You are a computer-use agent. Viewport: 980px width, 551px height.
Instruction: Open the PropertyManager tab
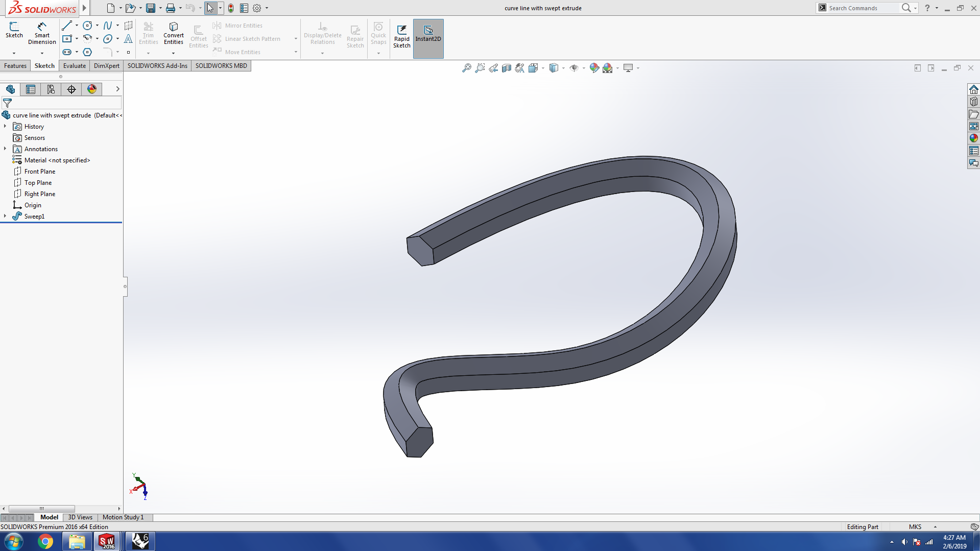[31, 89]
